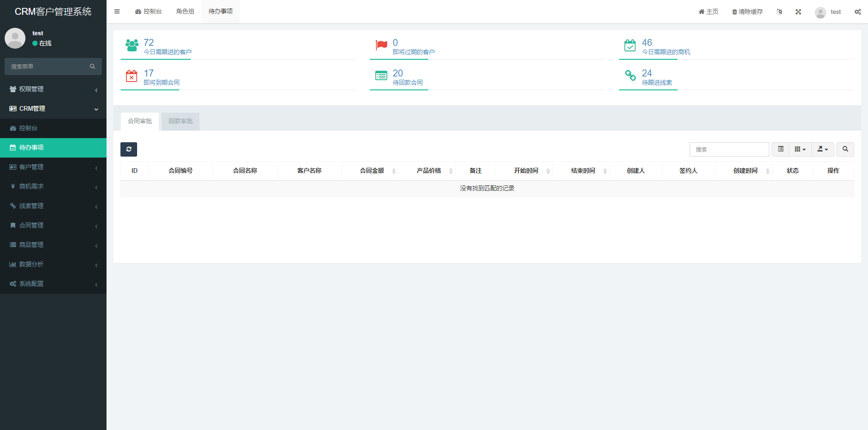
Task: Click the green chain link icon
Action: tap(630, 76)
